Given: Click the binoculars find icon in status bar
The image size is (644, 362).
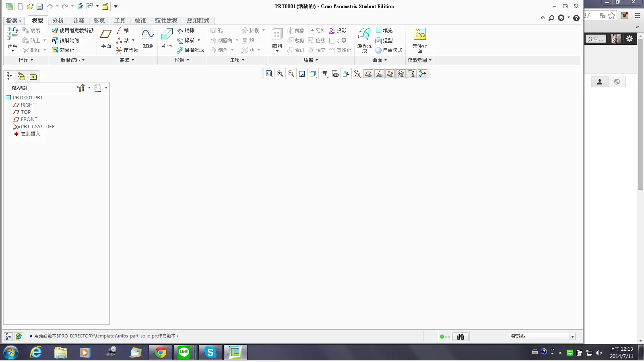Looking at the screenshot, I should (x=460, y=337).
